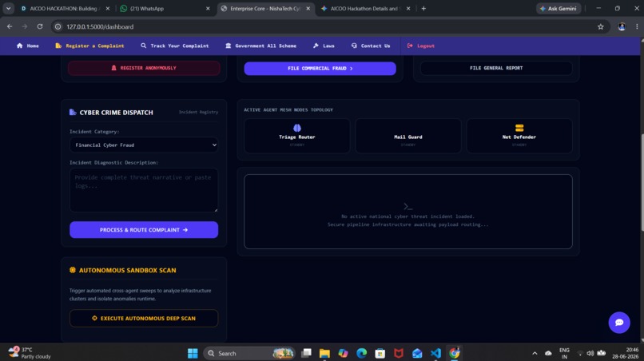Click the Cyber Crime Dispatch heading icon
644x361 pixels.
coord(73,112)
